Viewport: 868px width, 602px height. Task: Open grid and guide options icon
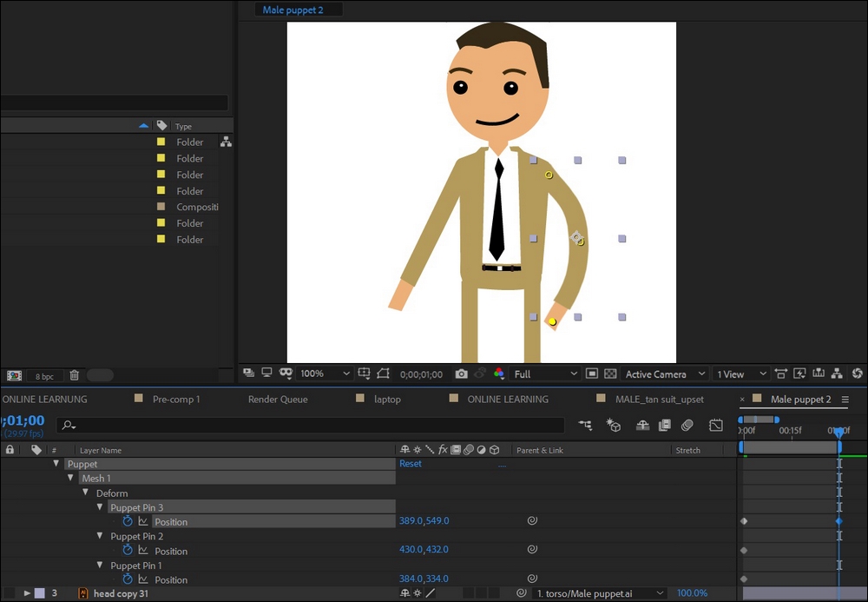click(364, 374)
